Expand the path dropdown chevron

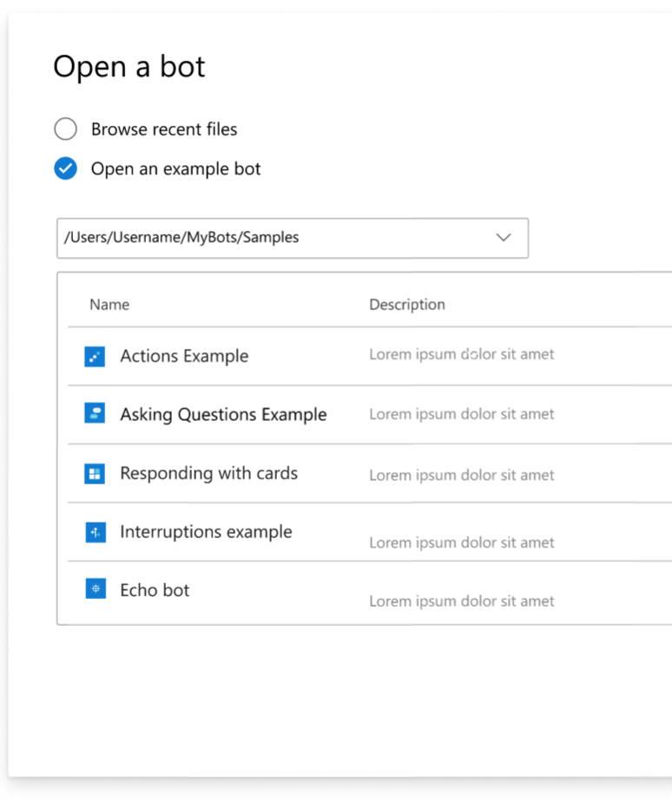coord(504,237)
